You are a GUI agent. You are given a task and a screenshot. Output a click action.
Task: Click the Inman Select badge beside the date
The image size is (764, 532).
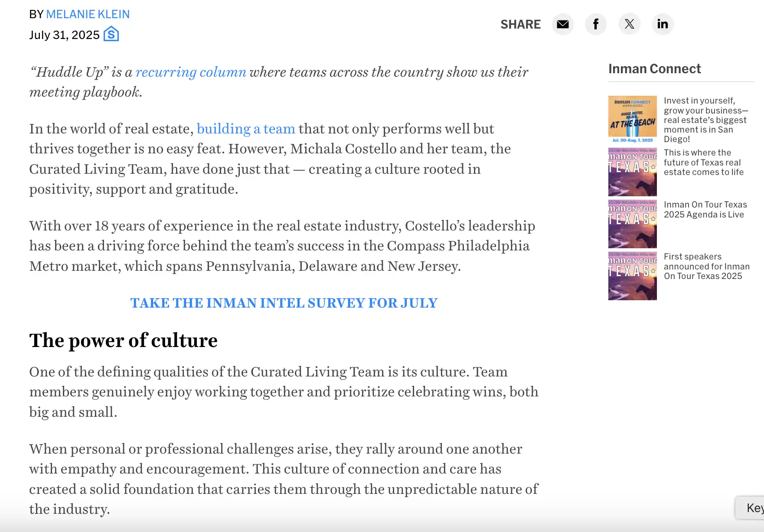click(111, 34)
